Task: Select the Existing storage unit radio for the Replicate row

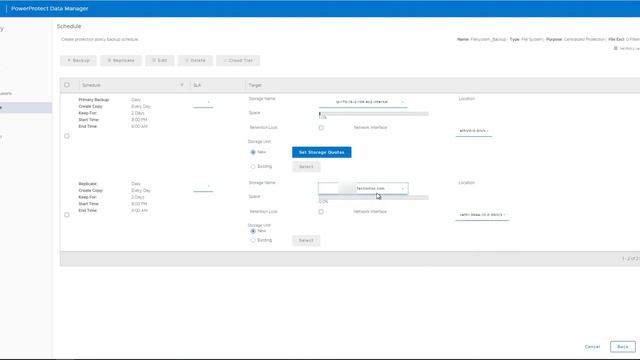Action: [253, 240]
